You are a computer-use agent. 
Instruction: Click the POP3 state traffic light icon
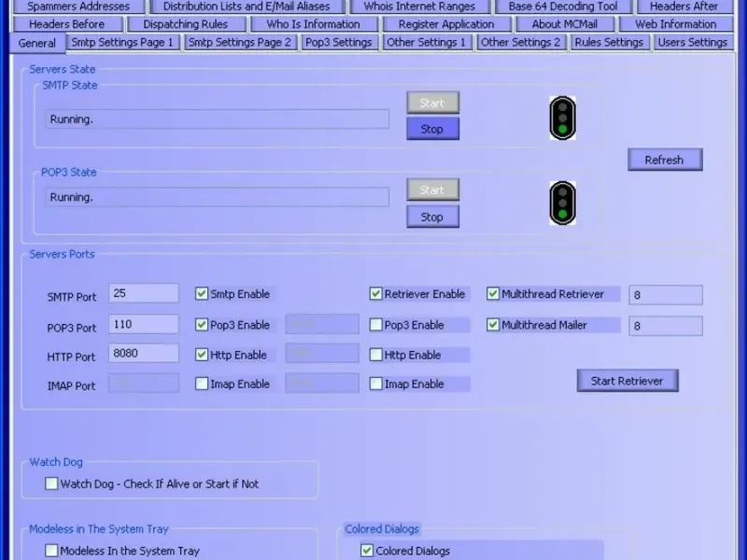[x=562, y=203]
